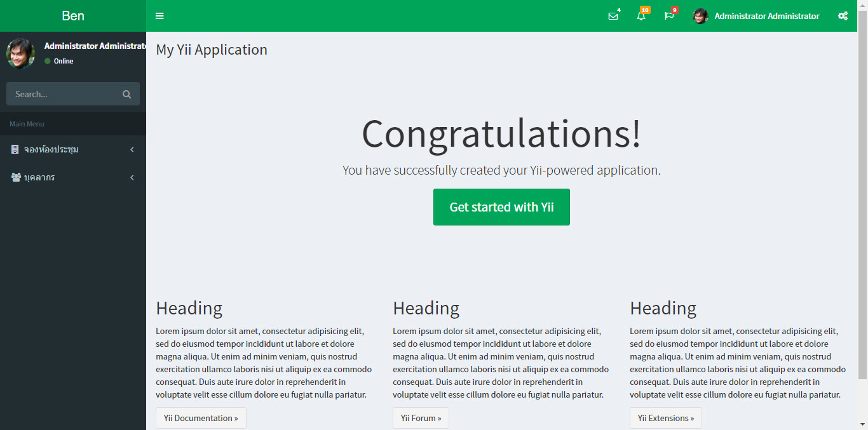
Task: Click Get started with Yii button
Action: [501, 207]
